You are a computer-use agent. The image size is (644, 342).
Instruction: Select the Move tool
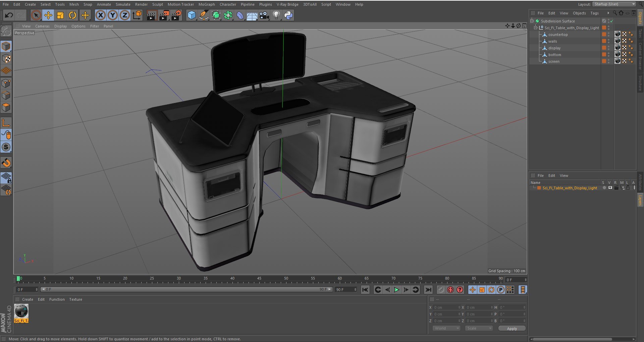point(48,15)
